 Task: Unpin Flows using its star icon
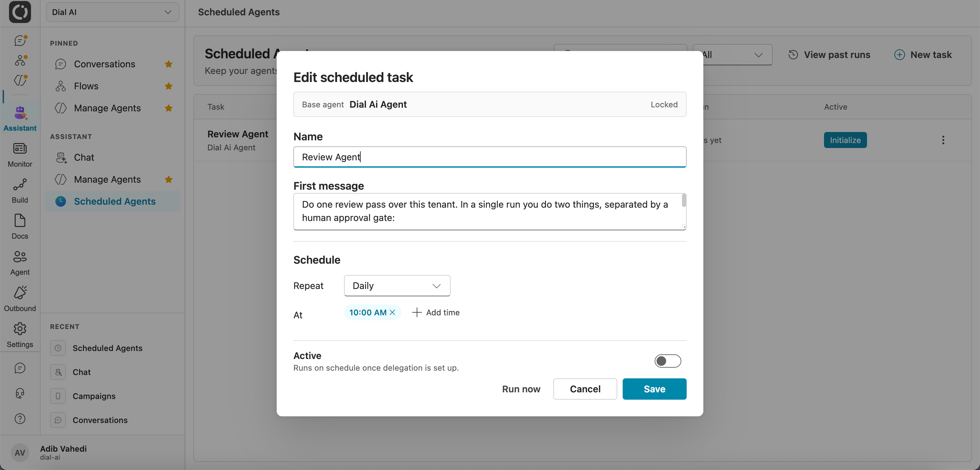(169, 86)
